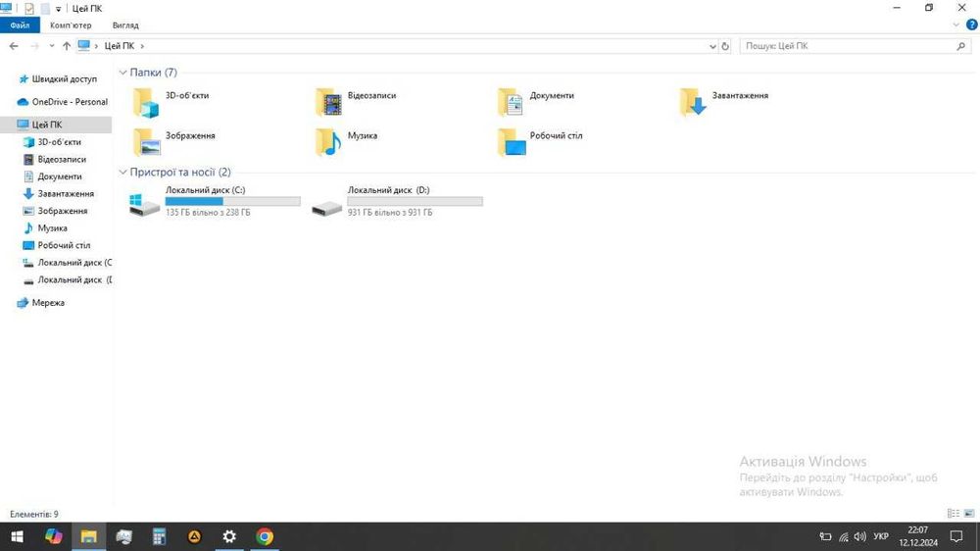980x551 pixels.
Task: Select Завантаження in the sidebar tree
Action: click(x=66, y=194)
